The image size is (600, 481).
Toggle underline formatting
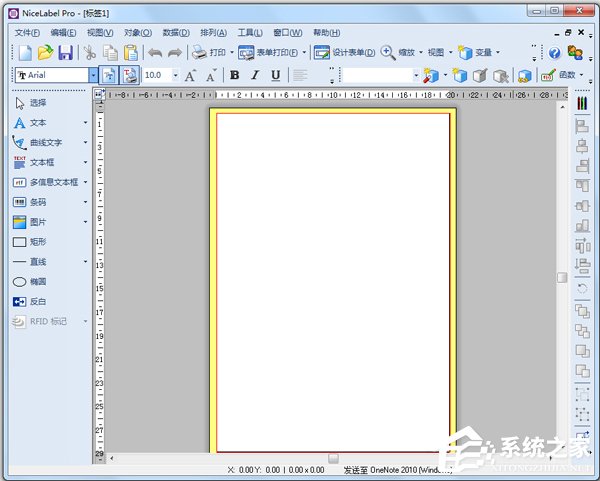pyautogui.click(x=276, y=75)
